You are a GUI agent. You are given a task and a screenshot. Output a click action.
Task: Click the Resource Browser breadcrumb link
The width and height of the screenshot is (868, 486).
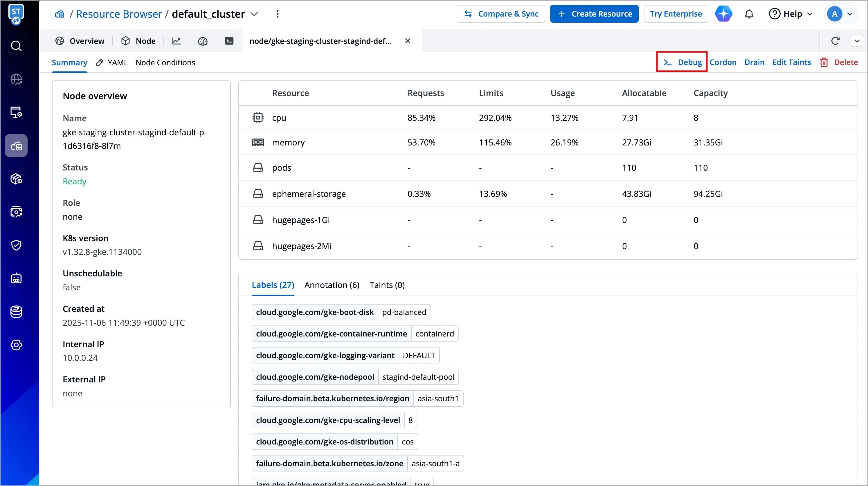tap(119, 14)
